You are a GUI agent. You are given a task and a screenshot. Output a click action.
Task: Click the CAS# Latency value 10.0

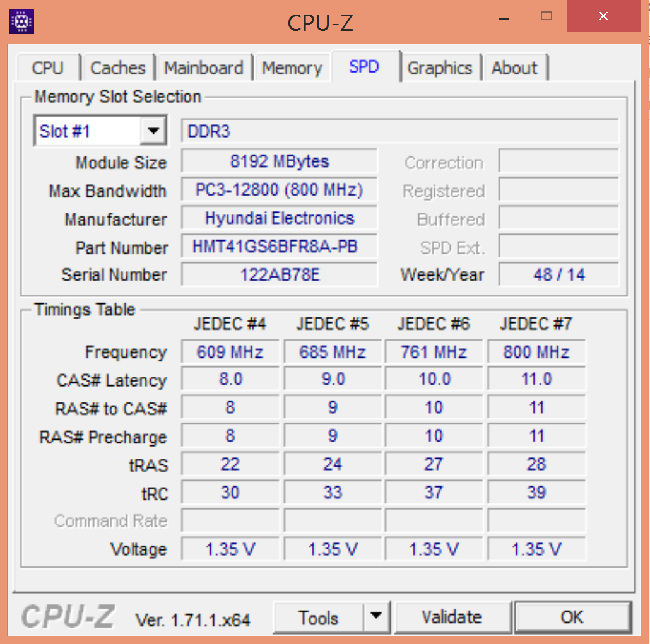pos(434,379)
